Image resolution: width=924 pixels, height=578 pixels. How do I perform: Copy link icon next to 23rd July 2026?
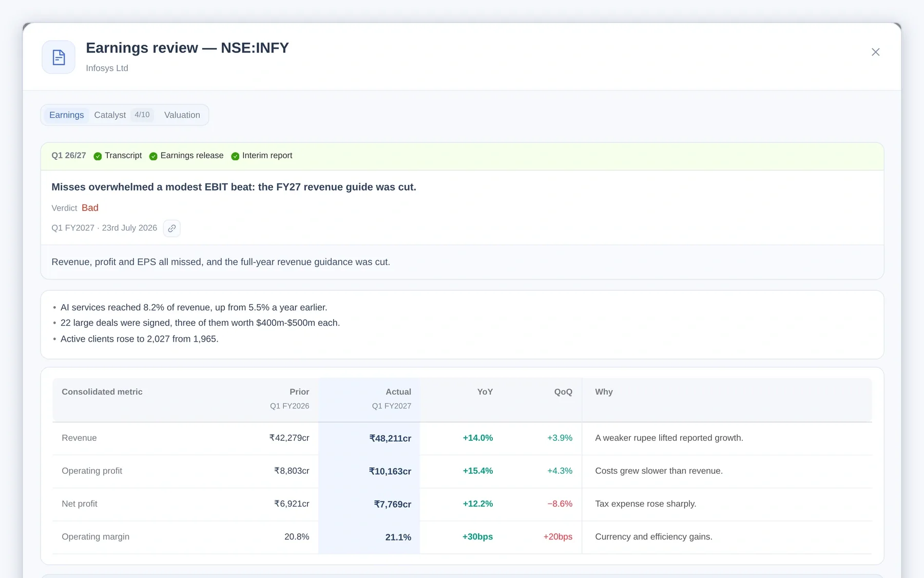point(171,228)
